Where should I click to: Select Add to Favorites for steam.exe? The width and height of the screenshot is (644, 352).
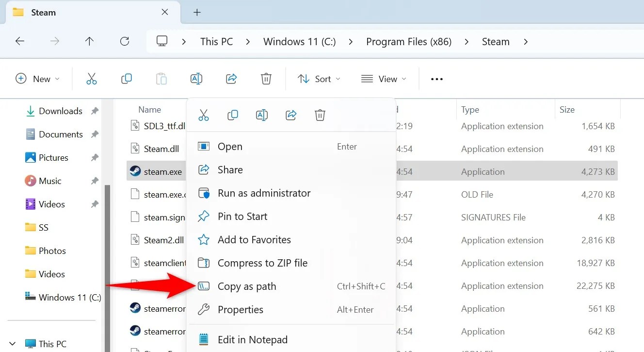click(254, 239)
